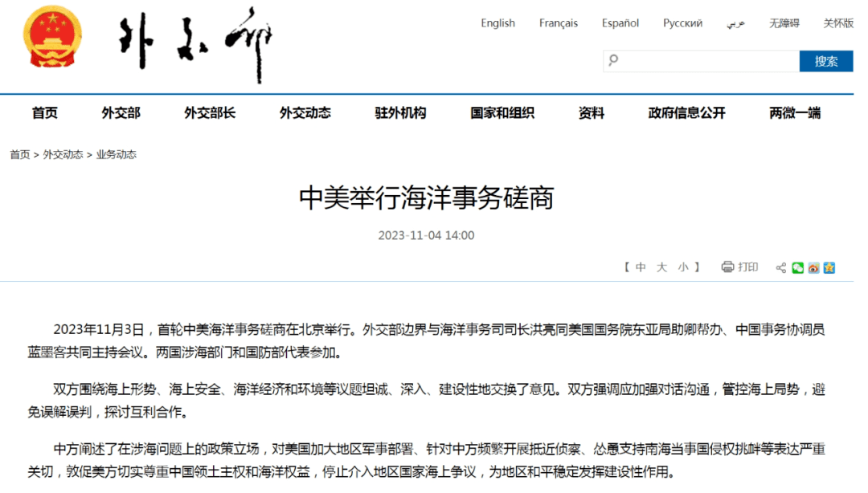The width and height of the screenshot is (868, 493).
Task: Open 政府信息公开 navigation item
Action: pos(686,113)
